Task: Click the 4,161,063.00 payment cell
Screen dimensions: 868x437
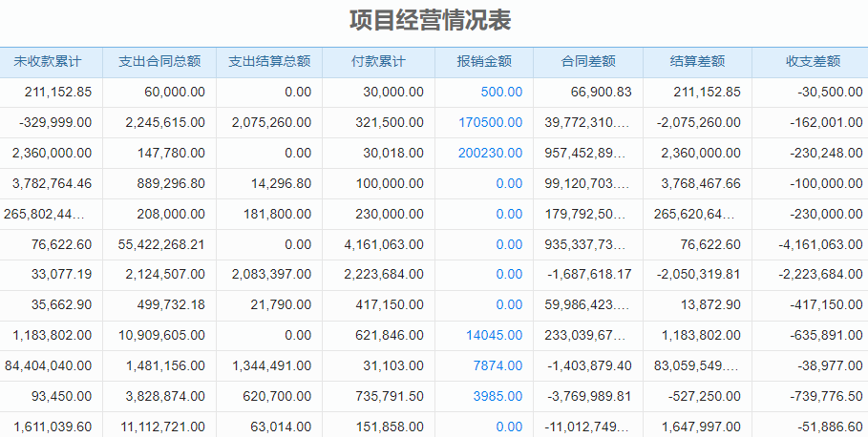Action: pyautogui.click(x=384, y=245)
